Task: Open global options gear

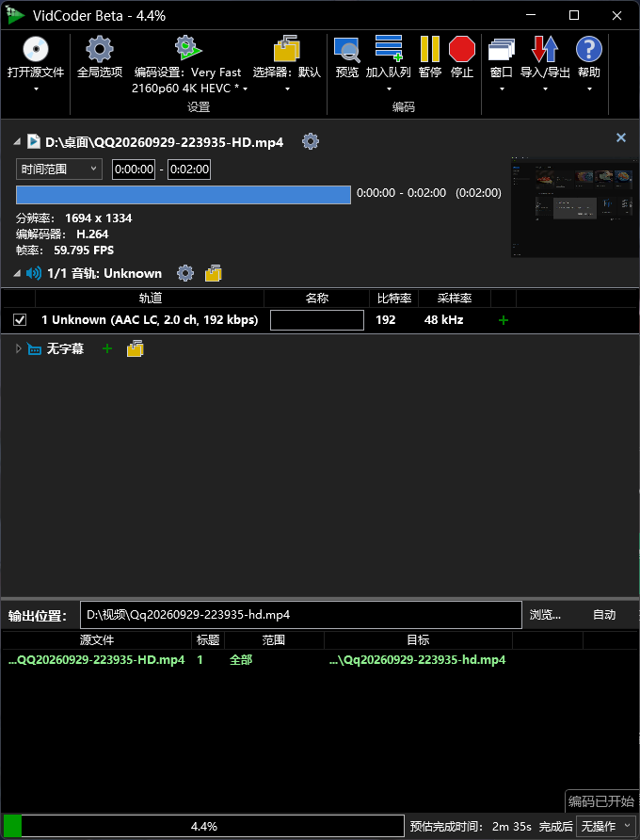Action: (x=100, y=49)
